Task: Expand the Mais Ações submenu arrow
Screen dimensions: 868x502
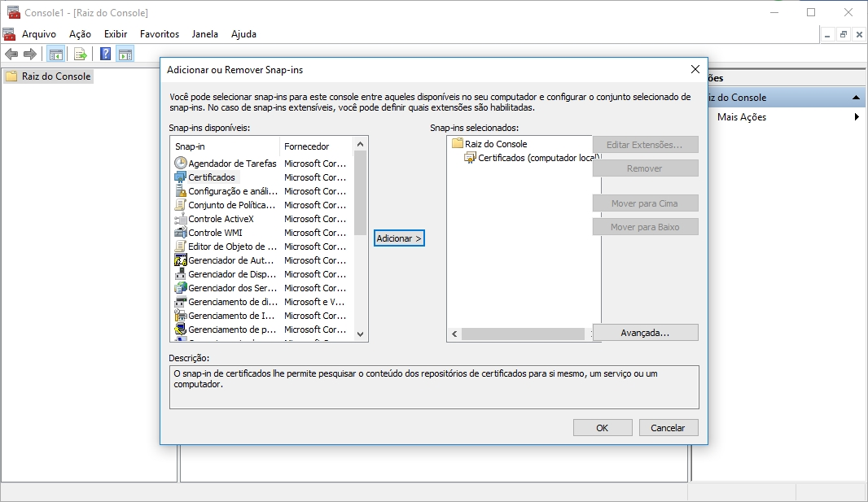Action: [857, 116]
